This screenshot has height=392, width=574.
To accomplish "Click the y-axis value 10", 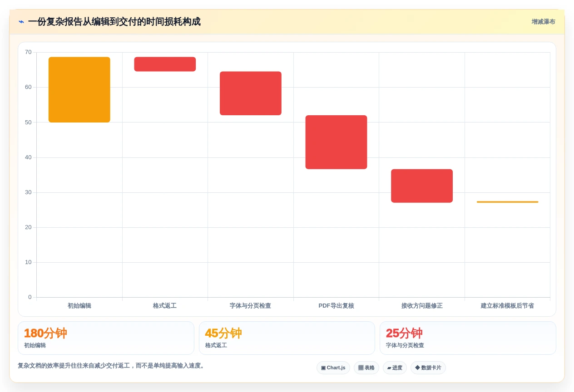I will [28, 262].
